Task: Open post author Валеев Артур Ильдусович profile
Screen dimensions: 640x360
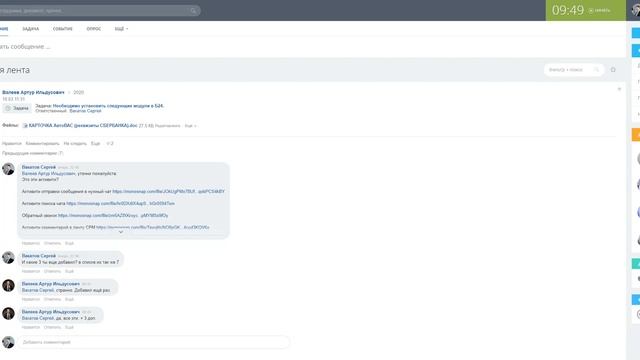Action: pos(33,93)
